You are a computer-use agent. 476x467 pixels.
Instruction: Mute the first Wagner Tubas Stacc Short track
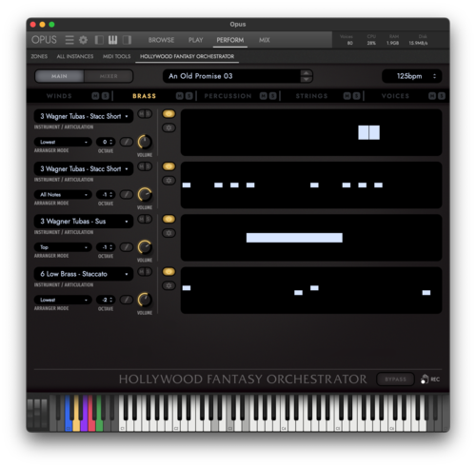pyautogui.click(x=142, y=113)
